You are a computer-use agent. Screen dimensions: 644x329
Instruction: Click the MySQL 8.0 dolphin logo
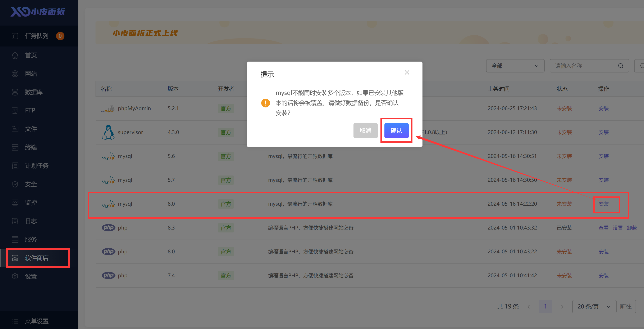pyautogui.click(x=108, y=204)
